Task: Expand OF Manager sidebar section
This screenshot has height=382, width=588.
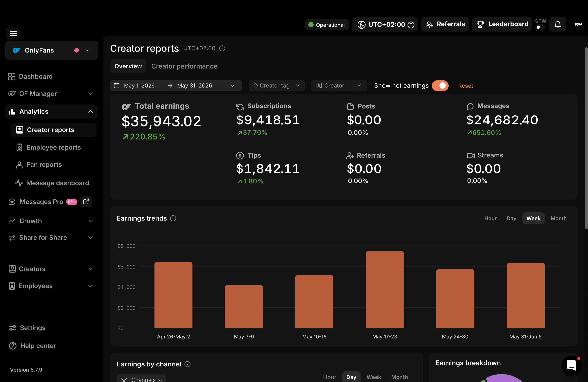Action: pos(51,94)
